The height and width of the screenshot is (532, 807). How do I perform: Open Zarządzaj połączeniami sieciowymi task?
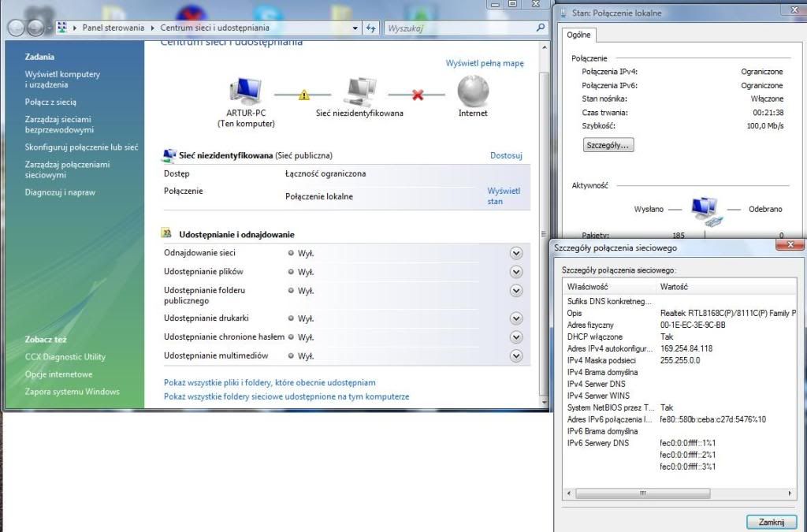pos(68,169)
